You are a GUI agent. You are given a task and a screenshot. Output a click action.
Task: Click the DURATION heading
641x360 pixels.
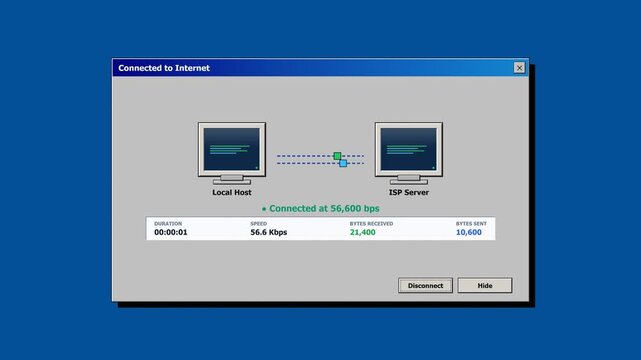pyautogui.click(x=168, y=224)
